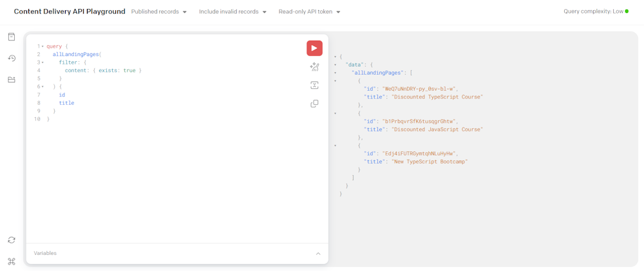Viewport: 644px width, 271px height.
Task: Collapse the query block at line 1
Action: pyautogui.click(x=43, y=46)
